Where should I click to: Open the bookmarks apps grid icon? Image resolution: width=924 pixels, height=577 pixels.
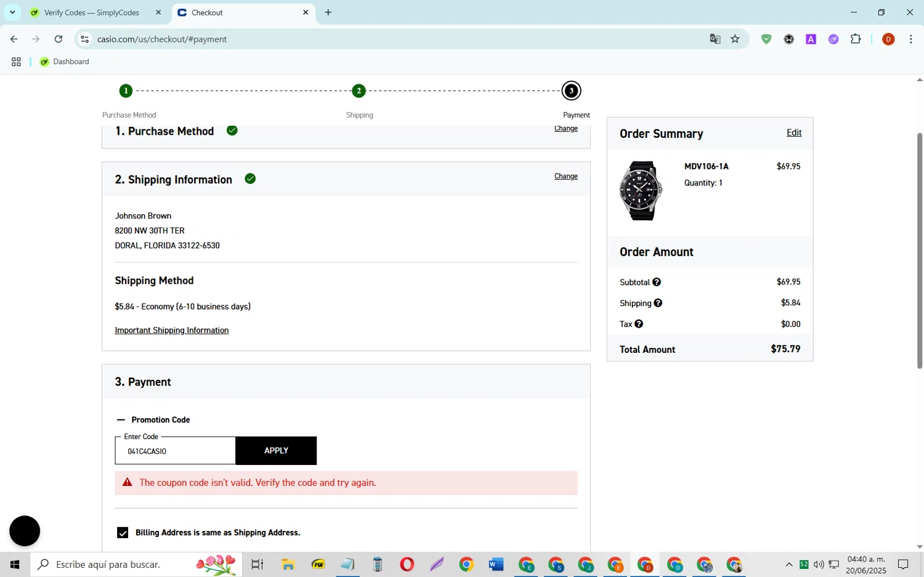pyautogui.click(x=16, y=62)
